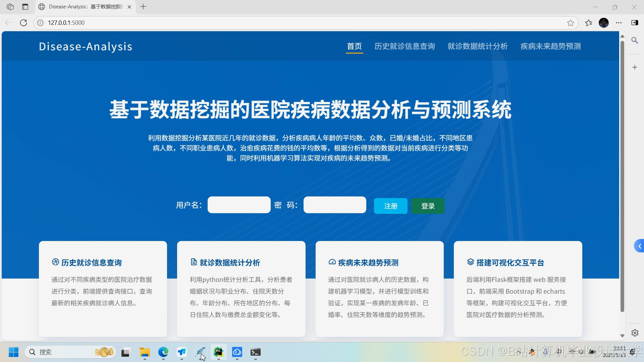Click the favorites star in the address bar

(571, 22)
